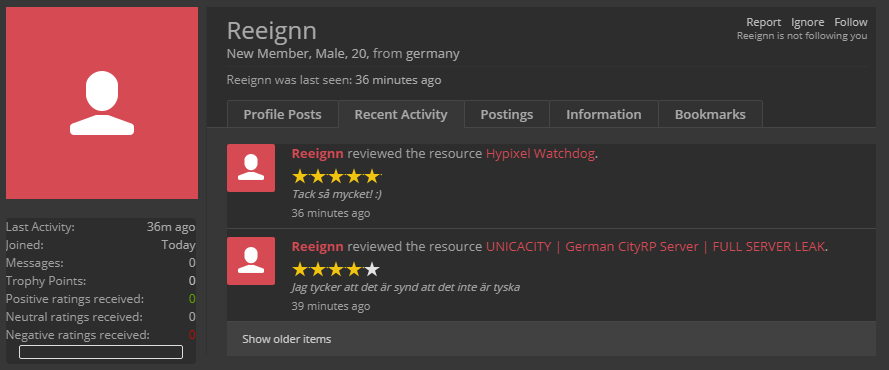Screen dimensions: 889x370
Task: Click Reeignn username in second activity entry
Action: (318, 246)
